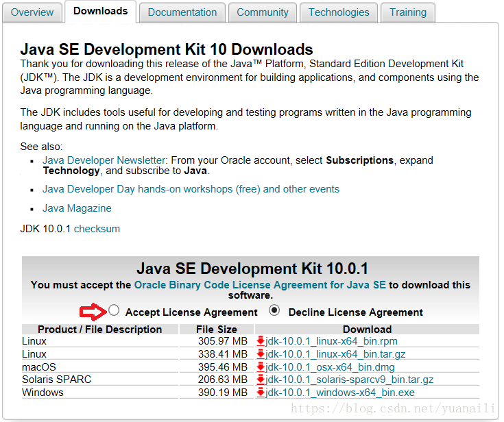504x422 pixels.
Task: Click the Java SE Development Kit 10 Downloads title
Action: coord(167,49)
